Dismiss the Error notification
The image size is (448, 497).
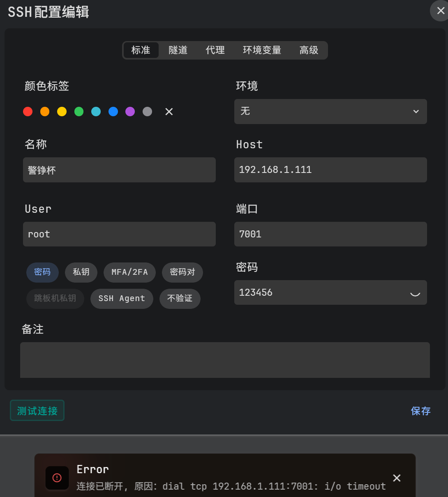397,478
